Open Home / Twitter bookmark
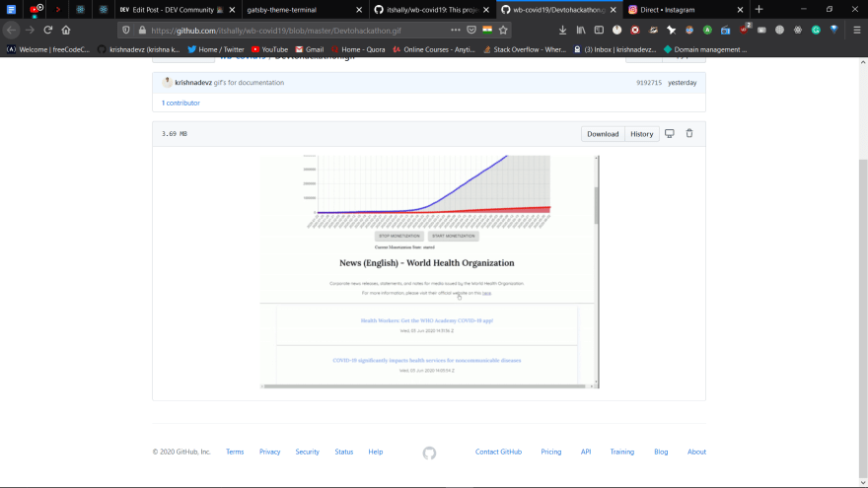This screenshot has height=488, width=868. [216, 49]
